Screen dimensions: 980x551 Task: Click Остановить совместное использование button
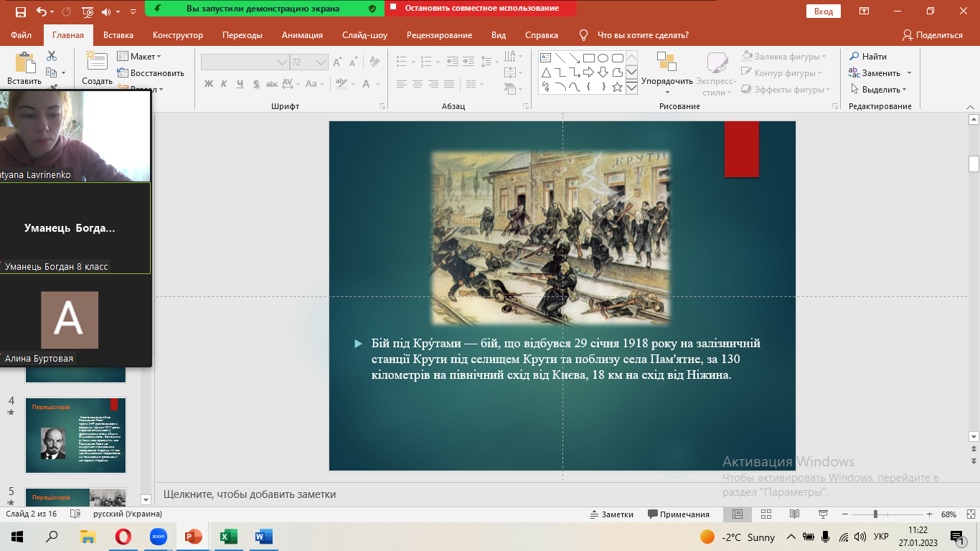click(x=481, y=9)
